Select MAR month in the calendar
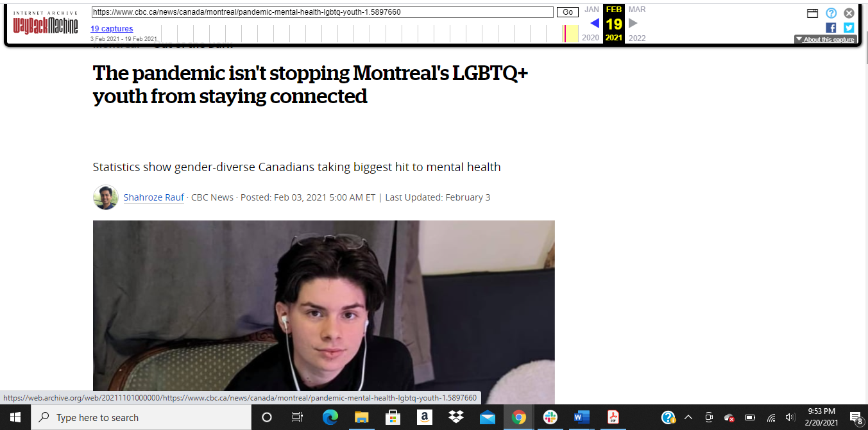The width and height of the screenshot is (868, 430). point(637,10)
